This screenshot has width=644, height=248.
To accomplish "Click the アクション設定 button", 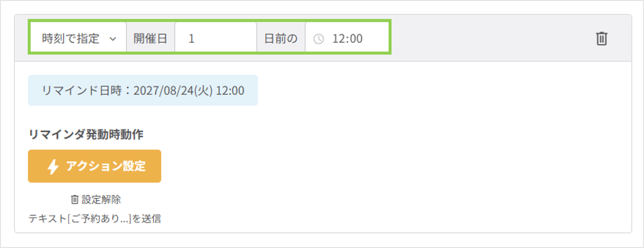I will [95, 166].
